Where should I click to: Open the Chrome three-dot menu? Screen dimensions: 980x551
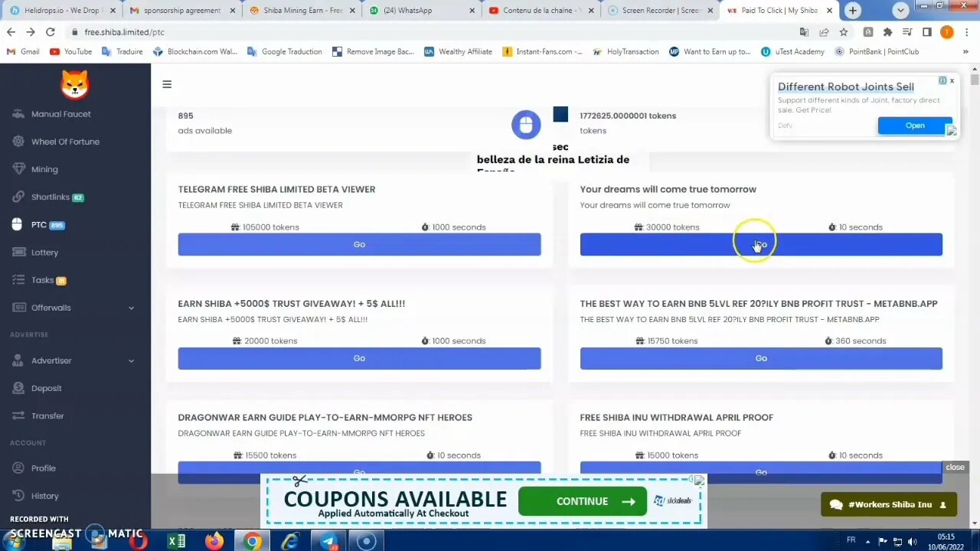coord(966,32)
